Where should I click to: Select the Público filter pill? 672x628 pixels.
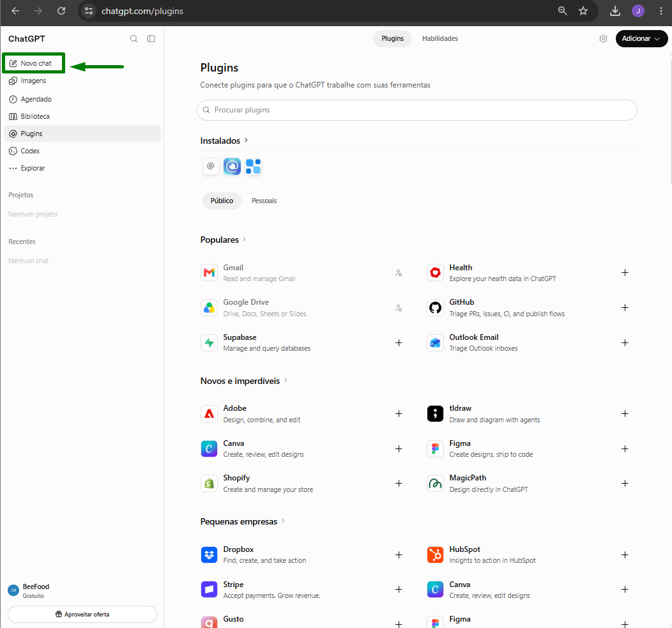pos(222,201)
